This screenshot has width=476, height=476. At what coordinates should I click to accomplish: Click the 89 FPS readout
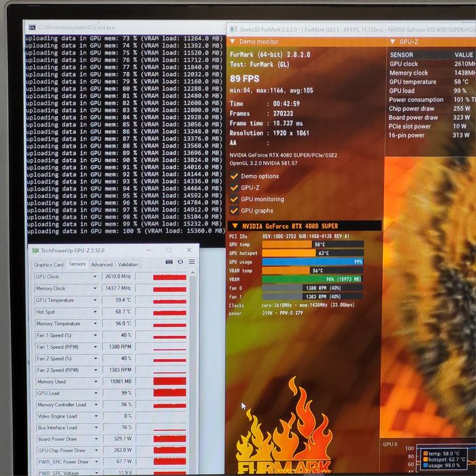click(x=245, y=79)
